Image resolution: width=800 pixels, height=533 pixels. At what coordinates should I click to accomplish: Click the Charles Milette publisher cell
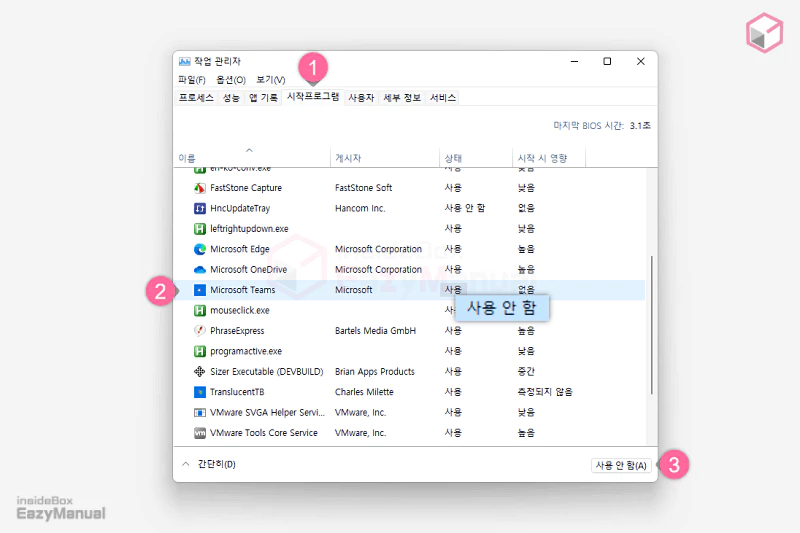click(364, 392)
